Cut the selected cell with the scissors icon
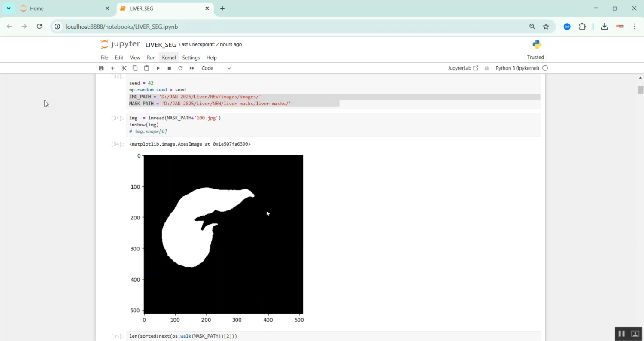The height and width of the screenshot is (341, 644). pos(124,68)
